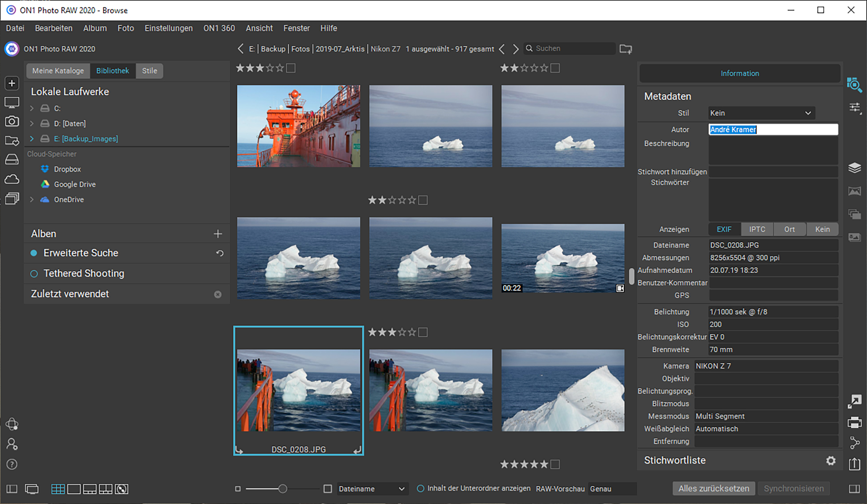Expand the E: [Backup_Images] drive tree
The height and width of the screenshot is (504, 867).
pos(32,138)
